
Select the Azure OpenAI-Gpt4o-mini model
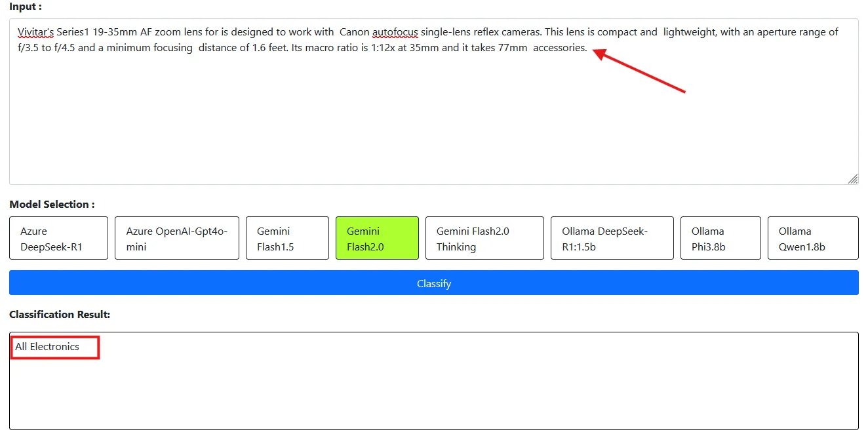(176, 237)
